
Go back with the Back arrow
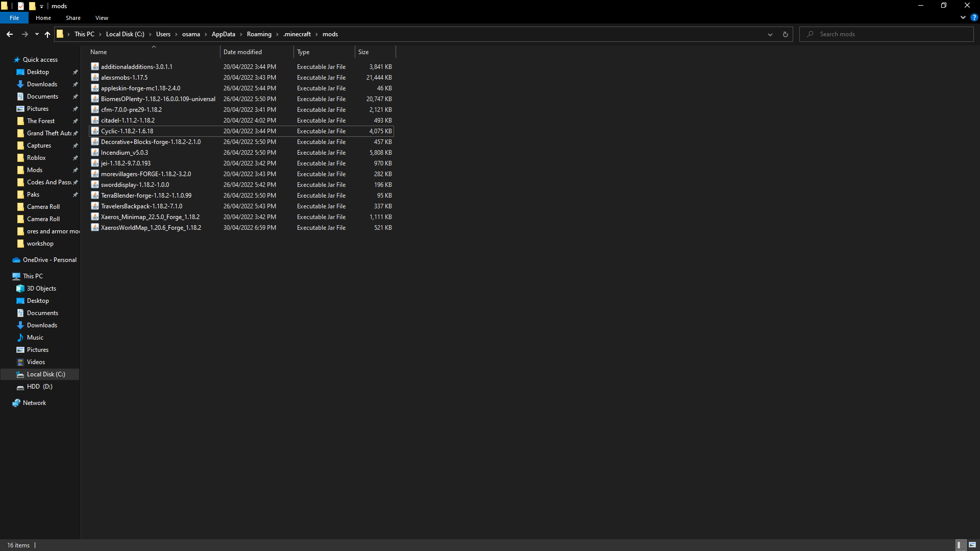point(10,34)
